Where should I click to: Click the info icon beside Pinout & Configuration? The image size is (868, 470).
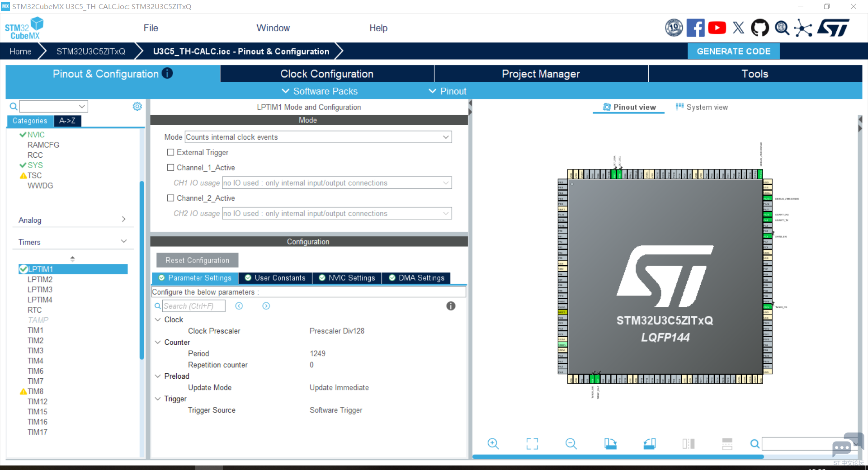pos(167,73)
